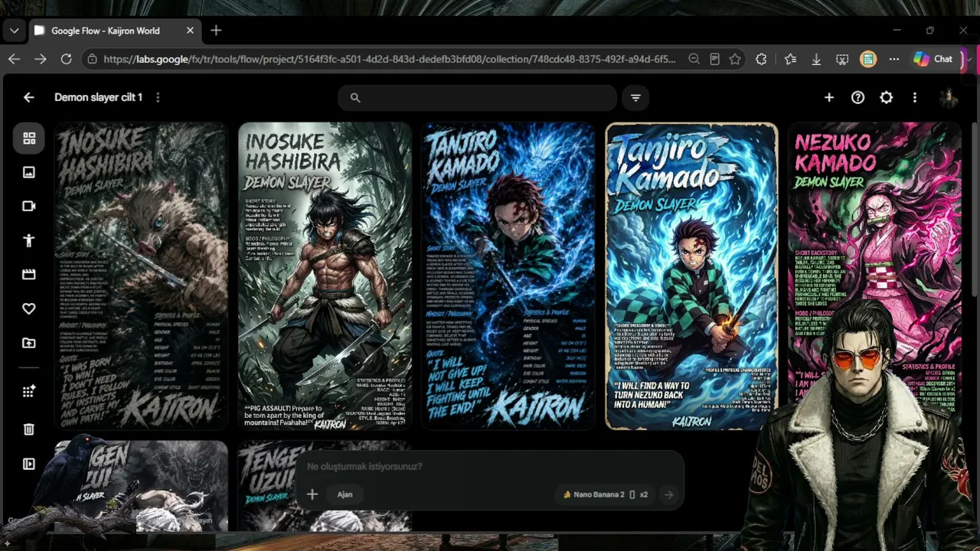Bookmark this page with the star icon
The image size is (980, 551).
(x=735, y=59)
